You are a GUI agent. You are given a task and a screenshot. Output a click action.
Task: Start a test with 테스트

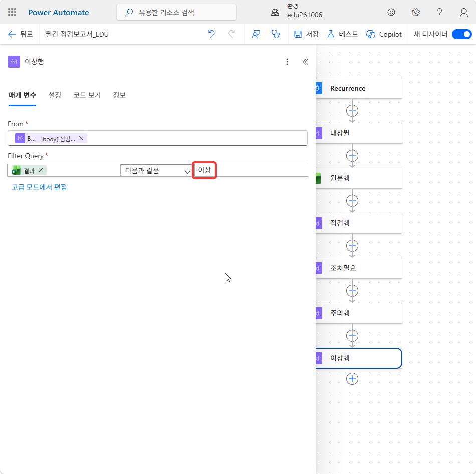[x=342, y=34]
